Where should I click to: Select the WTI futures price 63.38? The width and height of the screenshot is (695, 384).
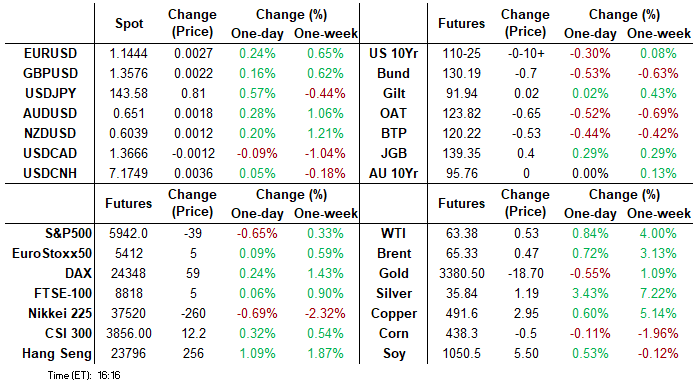coord(461,234)
